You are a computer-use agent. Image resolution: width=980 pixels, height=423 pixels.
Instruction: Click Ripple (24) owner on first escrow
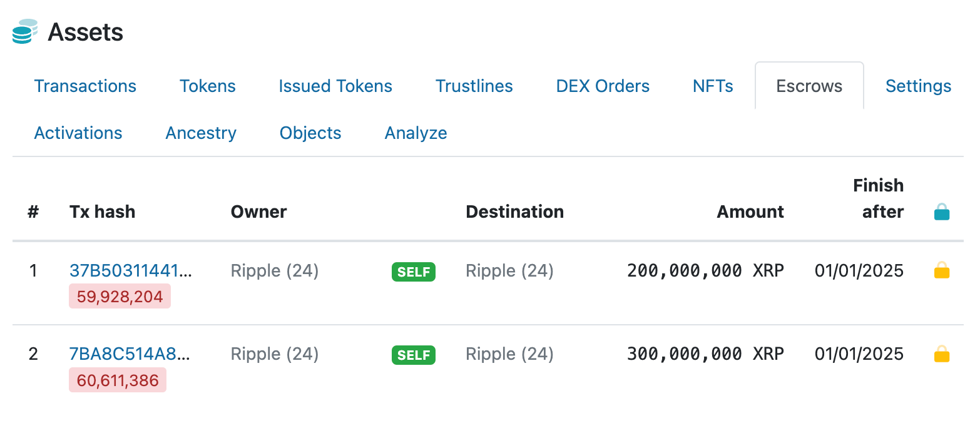[x=274, y=270]
